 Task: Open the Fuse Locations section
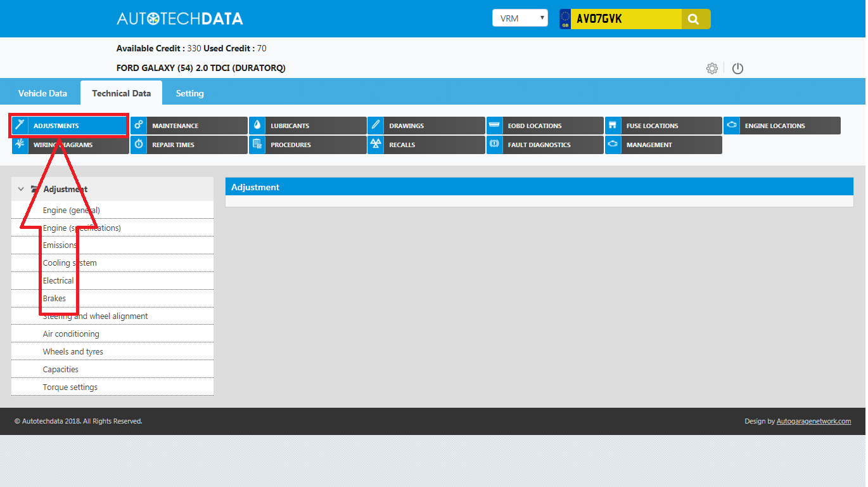pyautogui.click(x=663, y=126)
